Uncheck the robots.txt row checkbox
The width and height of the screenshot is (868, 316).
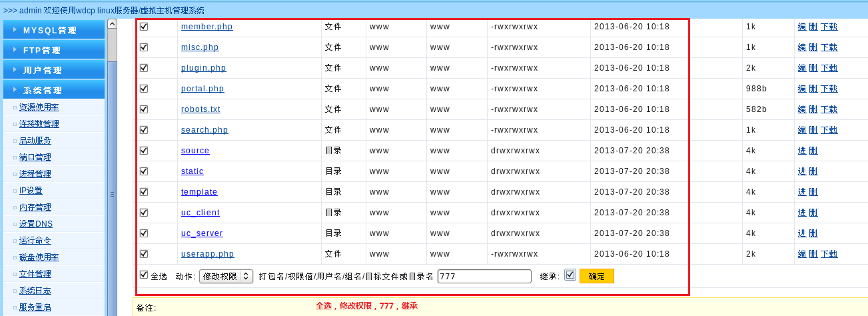pyautogui.click(x=144, y=109)
